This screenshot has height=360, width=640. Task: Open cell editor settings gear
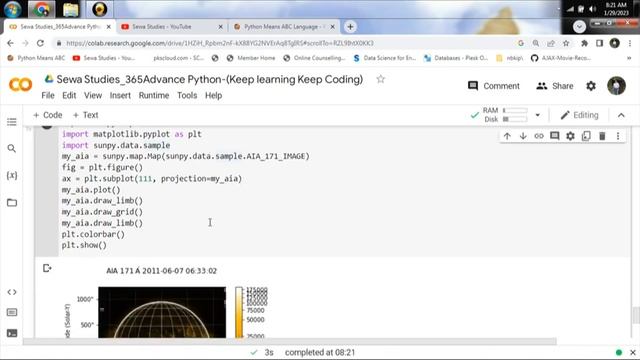click(570, 136)
